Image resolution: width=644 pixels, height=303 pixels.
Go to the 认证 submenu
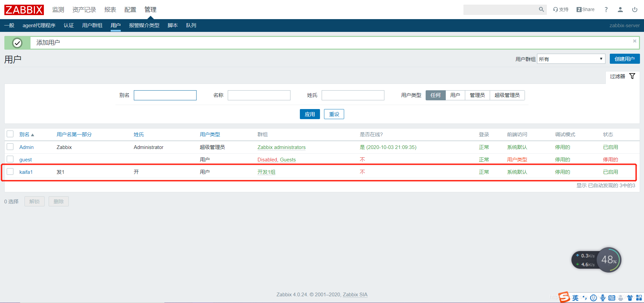(x=69, y=26)
